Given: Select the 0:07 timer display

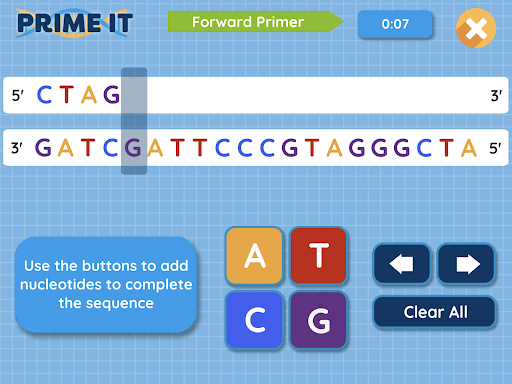Looking at the screenshot, I should pyautogui.click(x=395, y=24).
